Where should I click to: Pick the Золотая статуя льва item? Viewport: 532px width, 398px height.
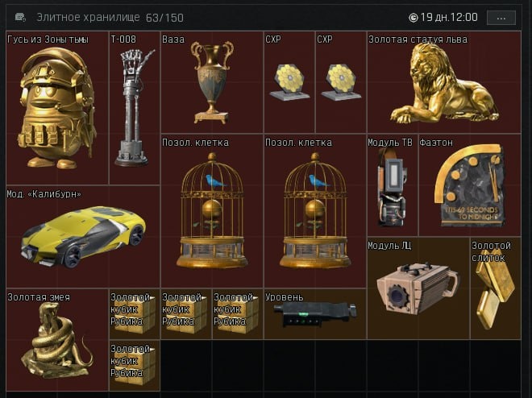pos(444,82)
